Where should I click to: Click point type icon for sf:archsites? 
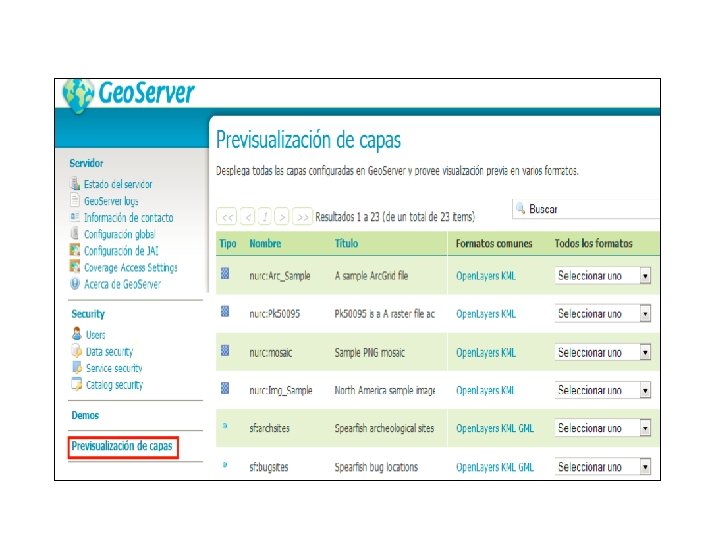225,426
